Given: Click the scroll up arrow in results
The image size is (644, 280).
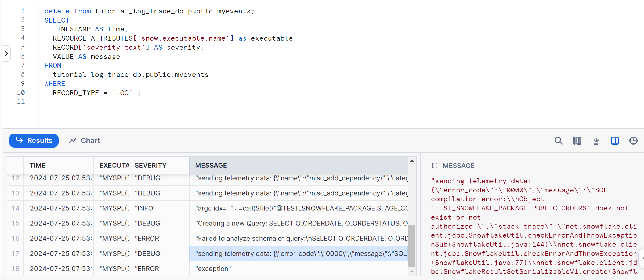Looking at the screenshot, I should click(411, 161).
